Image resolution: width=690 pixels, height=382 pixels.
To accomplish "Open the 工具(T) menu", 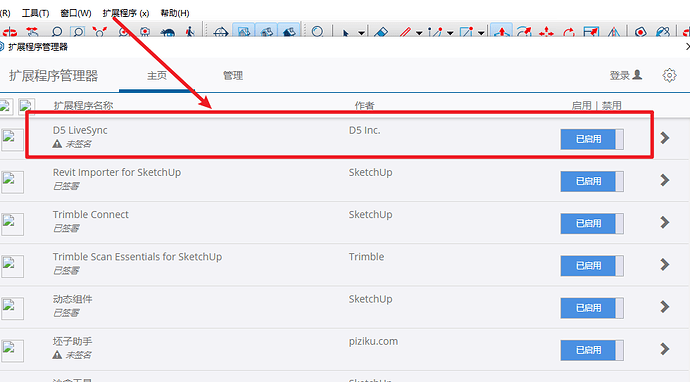I will (36, 13).
